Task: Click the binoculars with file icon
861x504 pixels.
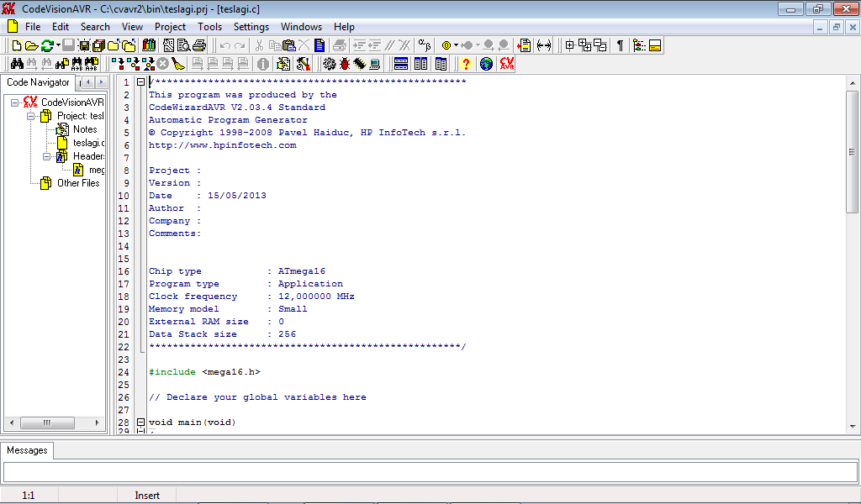Action: click(62, 64)
